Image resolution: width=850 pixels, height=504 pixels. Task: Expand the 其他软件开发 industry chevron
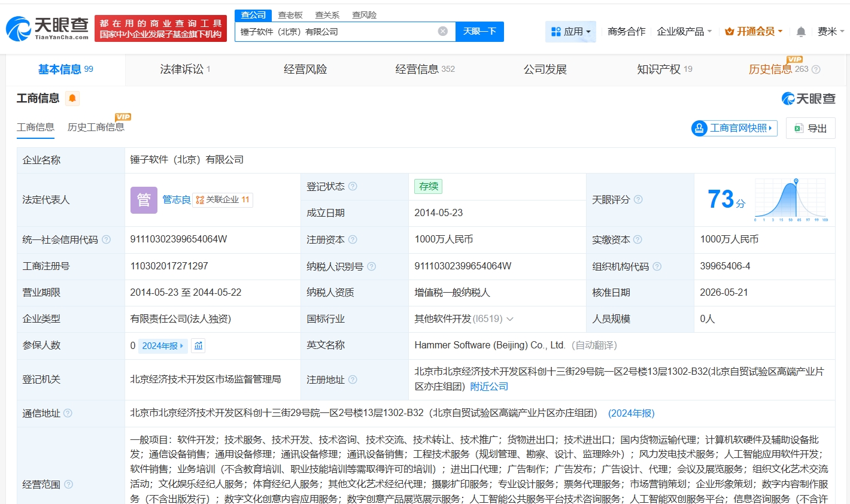(510, 319)
